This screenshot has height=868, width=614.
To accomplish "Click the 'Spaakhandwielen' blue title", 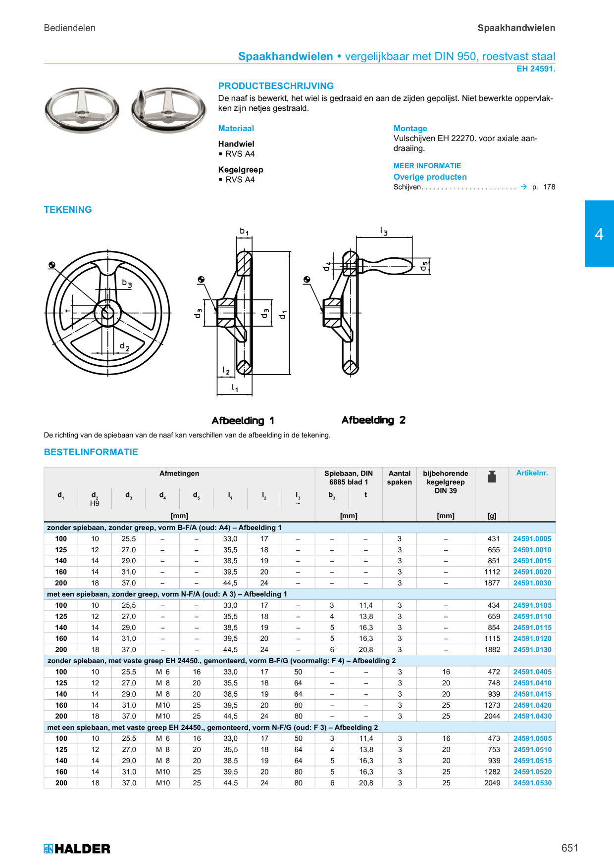I will [x=285, y=56].
